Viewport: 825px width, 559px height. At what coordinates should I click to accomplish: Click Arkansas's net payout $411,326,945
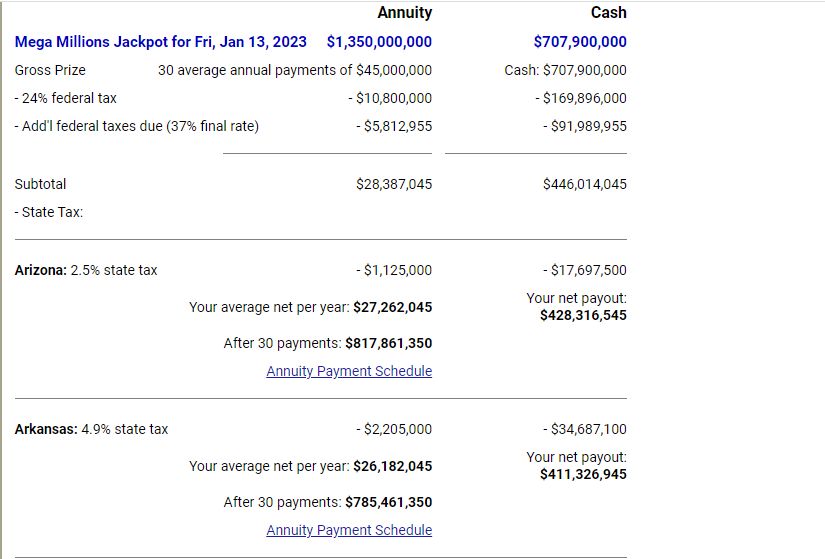[x=583, y=474]
